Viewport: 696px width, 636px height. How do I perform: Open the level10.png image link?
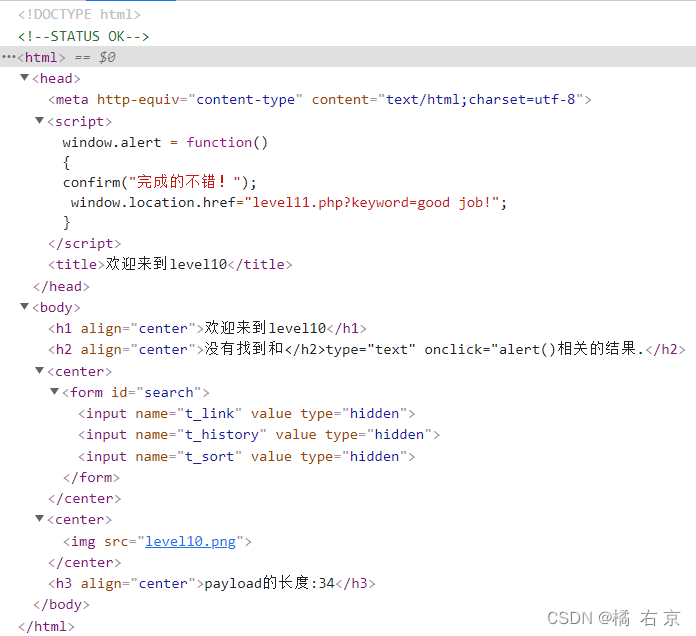(x=190, y=541)
